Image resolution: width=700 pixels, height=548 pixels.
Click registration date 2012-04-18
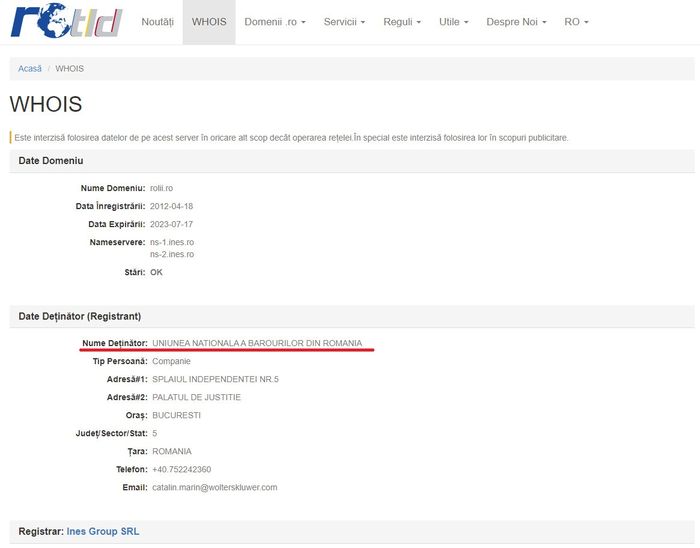[171, 206]
